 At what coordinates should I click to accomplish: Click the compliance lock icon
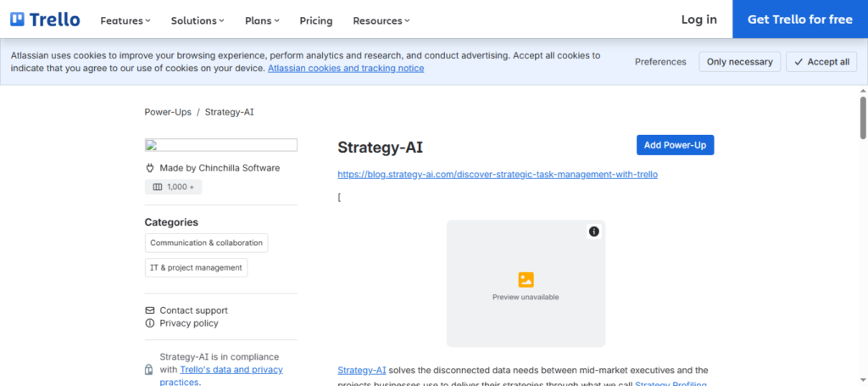click(x=148, y=369)
